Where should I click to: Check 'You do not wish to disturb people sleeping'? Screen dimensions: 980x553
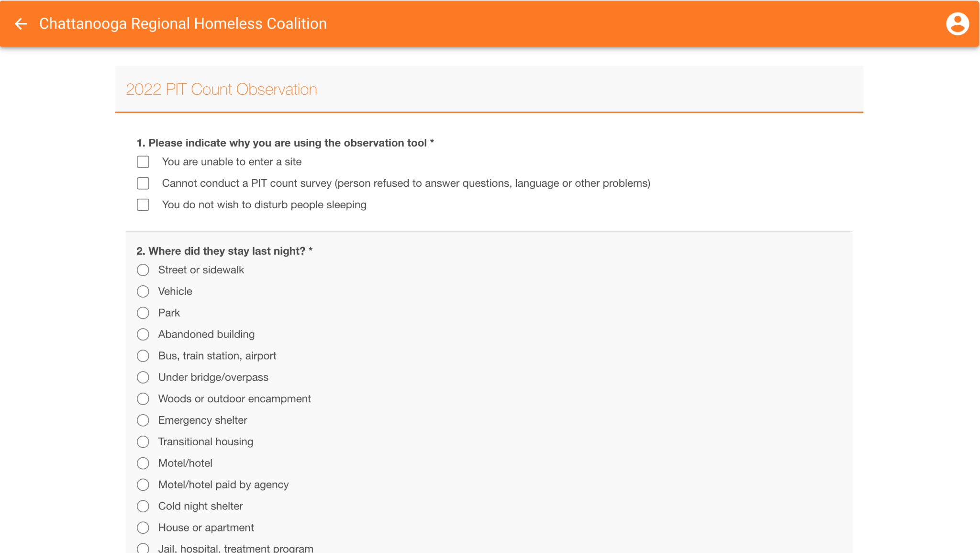point(143,205)
